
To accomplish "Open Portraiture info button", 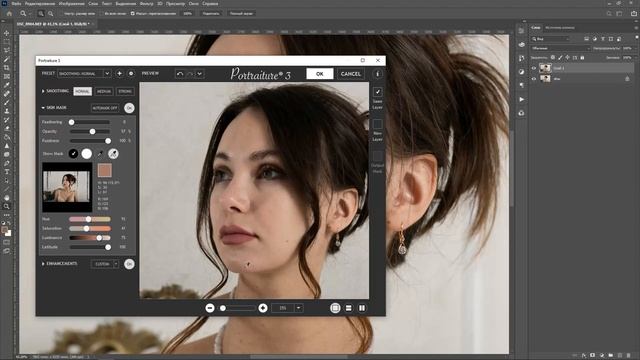I will pos(377,74).
